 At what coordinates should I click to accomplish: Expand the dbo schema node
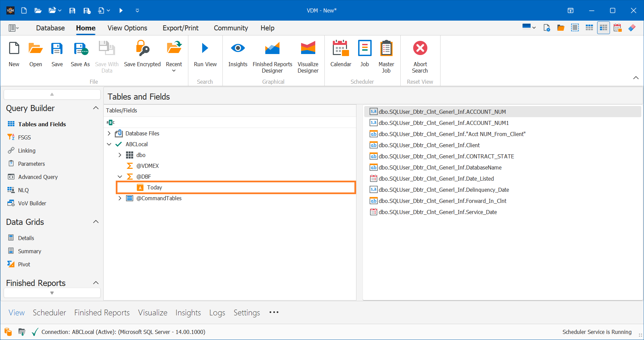[120, 155]
